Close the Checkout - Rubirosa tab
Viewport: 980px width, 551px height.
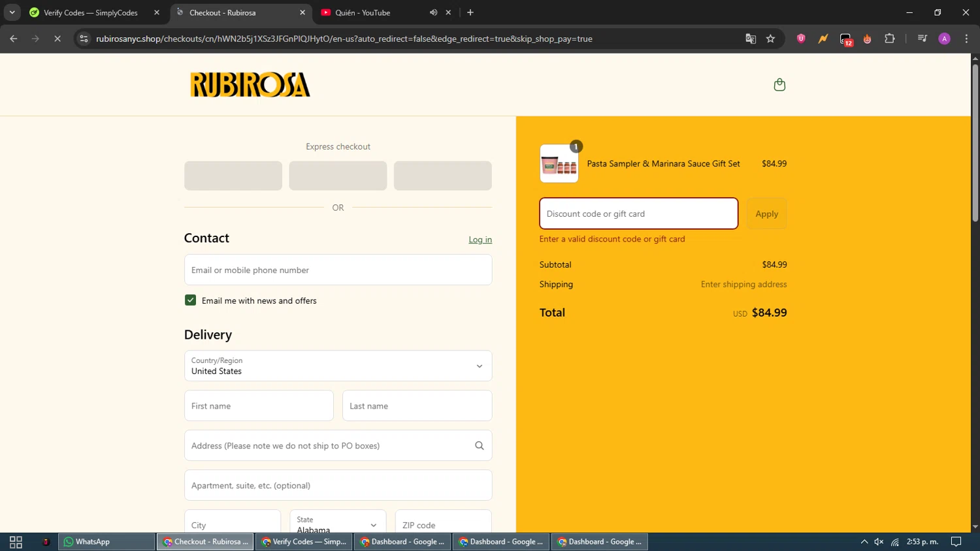(302, 12)
